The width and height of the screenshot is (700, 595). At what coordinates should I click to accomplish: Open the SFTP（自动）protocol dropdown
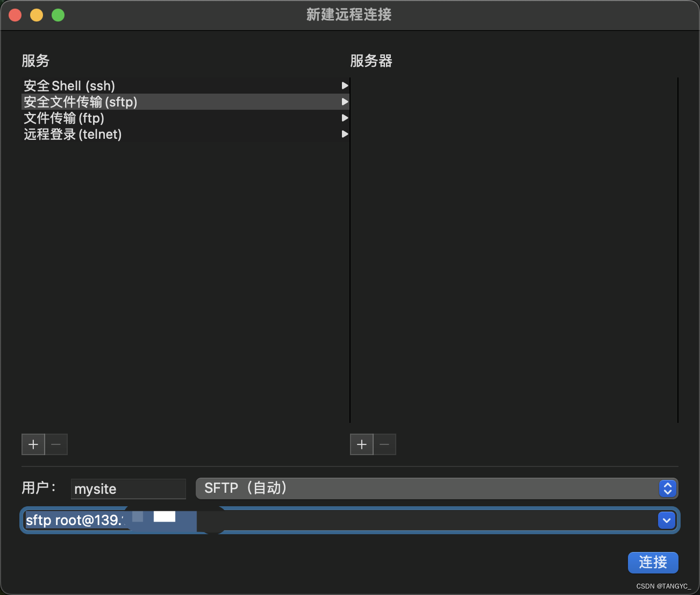437,488
